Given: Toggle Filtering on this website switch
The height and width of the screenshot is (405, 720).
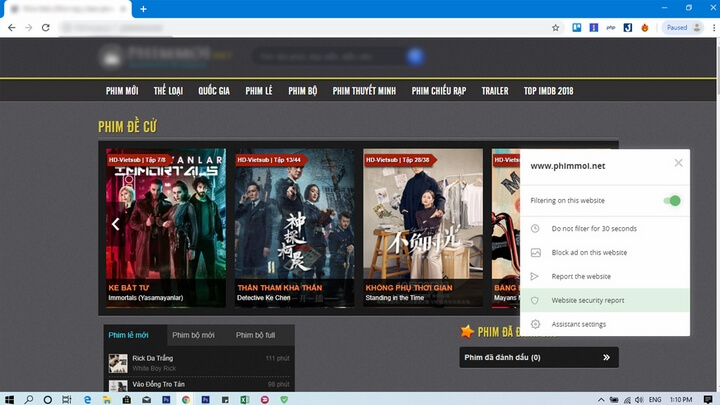Looking at the screenshot, I should (x=672, y=201).
